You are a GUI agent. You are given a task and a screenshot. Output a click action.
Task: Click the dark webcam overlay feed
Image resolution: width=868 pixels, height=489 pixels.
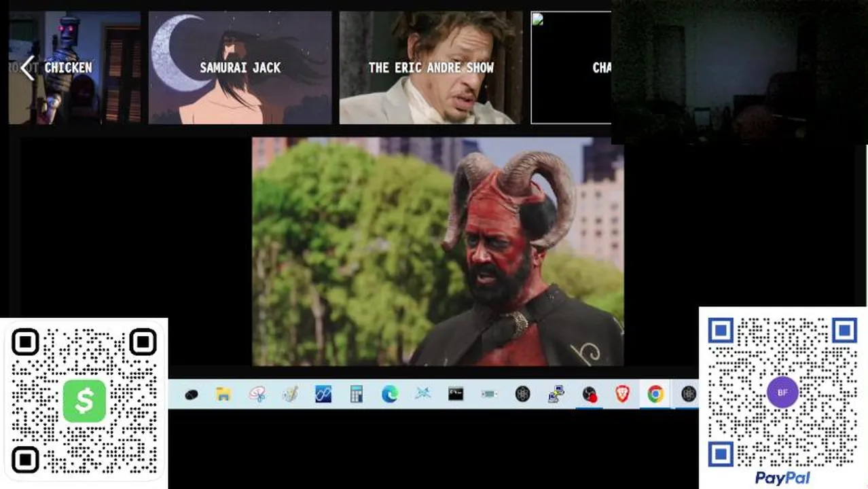(x=740, y=72)
